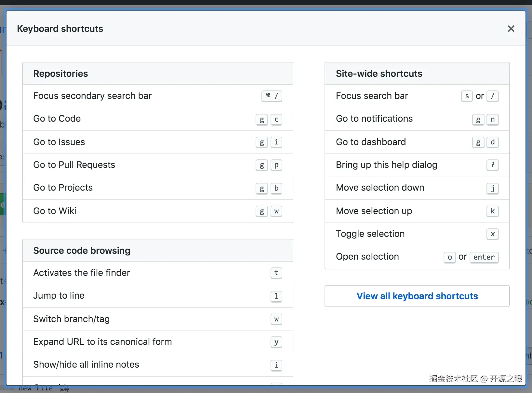Click the Go to notifications label
This screenshot has width=532, height=393.
[374, 119]
